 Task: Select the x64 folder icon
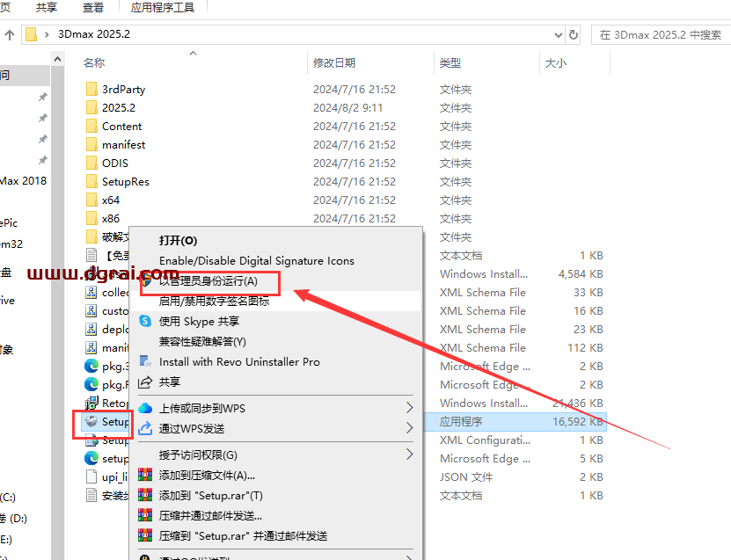click(x=91, y=200)
